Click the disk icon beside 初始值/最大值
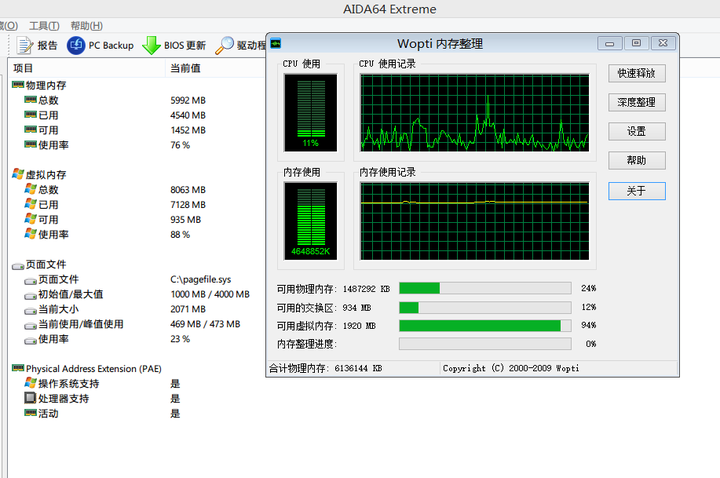This screenshot has width=720, height=478. [x=30, y=296]
